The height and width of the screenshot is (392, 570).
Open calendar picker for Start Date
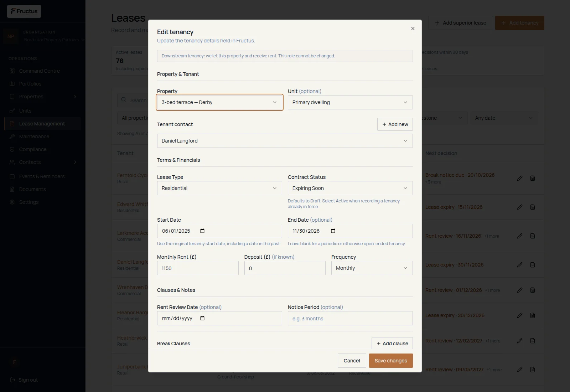tap(202, 231)
